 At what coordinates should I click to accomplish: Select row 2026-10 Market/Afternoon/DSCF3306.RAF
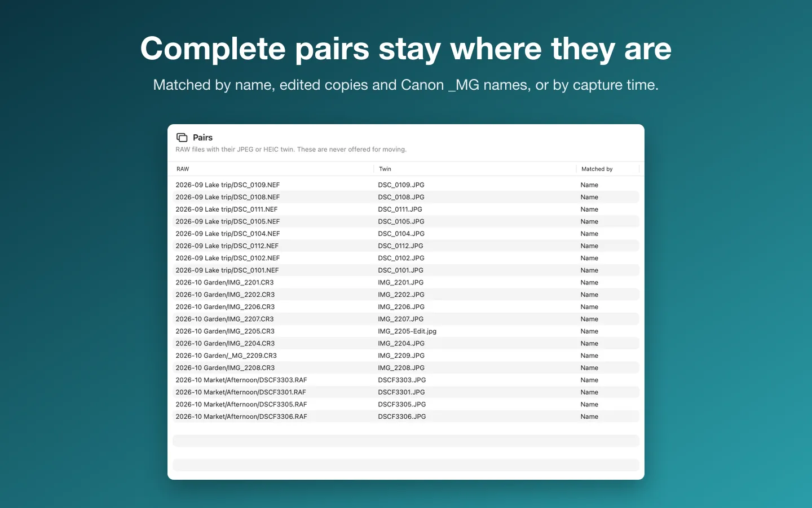pyautogui.click(x=406, y=417)
